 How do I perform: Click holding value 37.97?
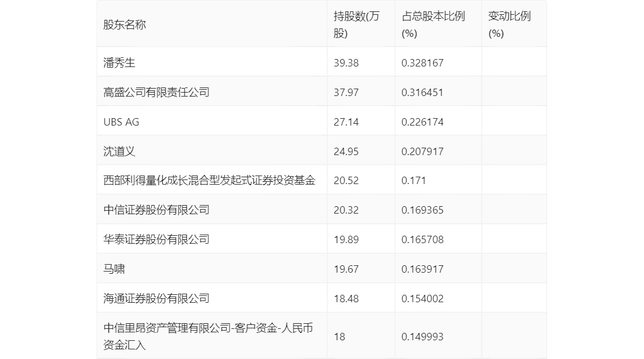coord(346,93)
